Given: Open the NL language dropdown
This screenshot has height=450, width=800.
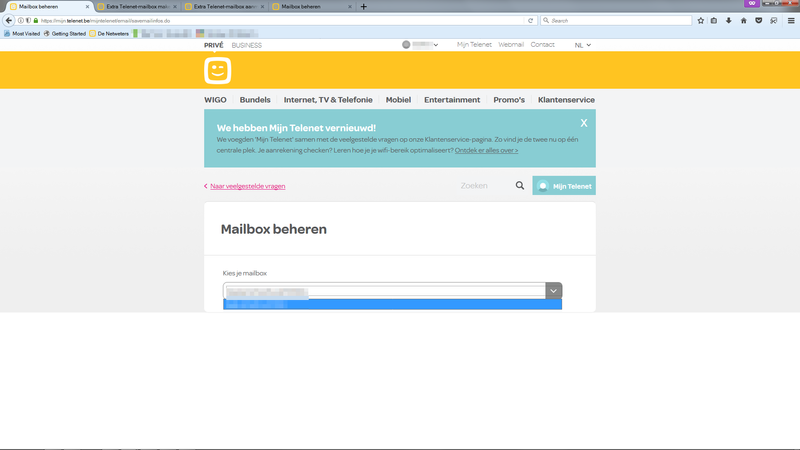Looking at the screenshot, I should (583, 45).
